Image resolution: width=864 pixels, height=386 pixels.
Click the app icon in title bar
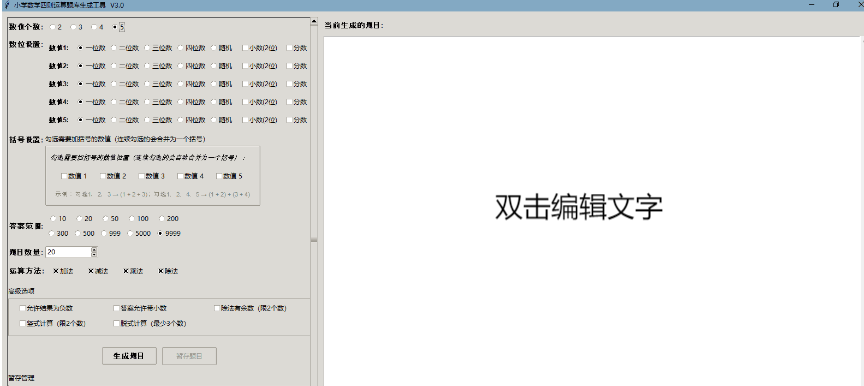pyautogui.click(x=7, y=5)
